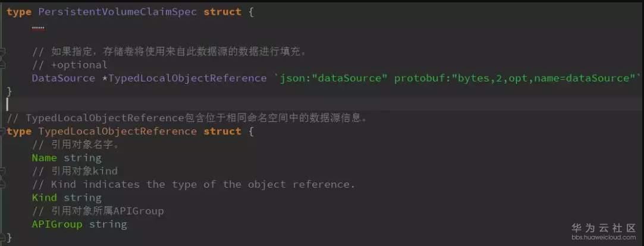Expand the red folded ellipsis placeholder

coord(38,27)
